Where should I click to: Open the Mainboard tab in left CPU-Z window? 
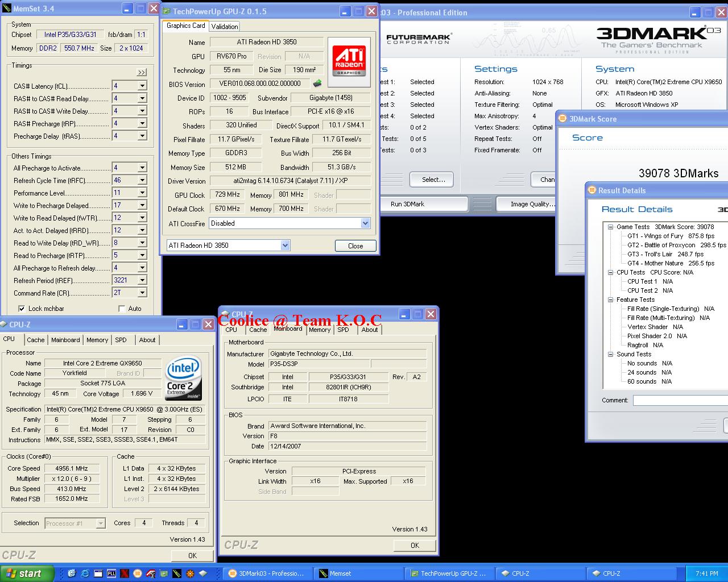point(65,340)
